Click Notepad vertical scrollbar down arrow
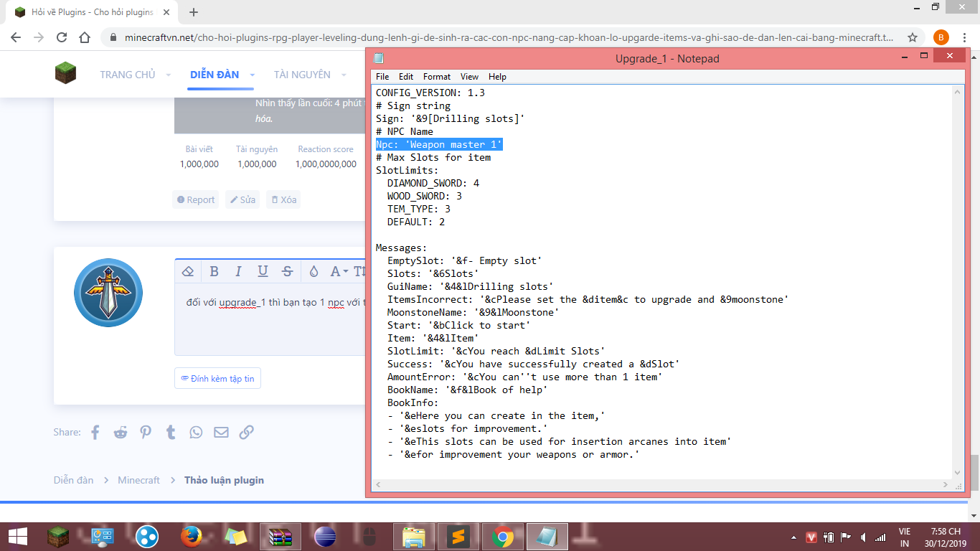The width and height of the screenshot is (980, 551). tap(958, 472)
